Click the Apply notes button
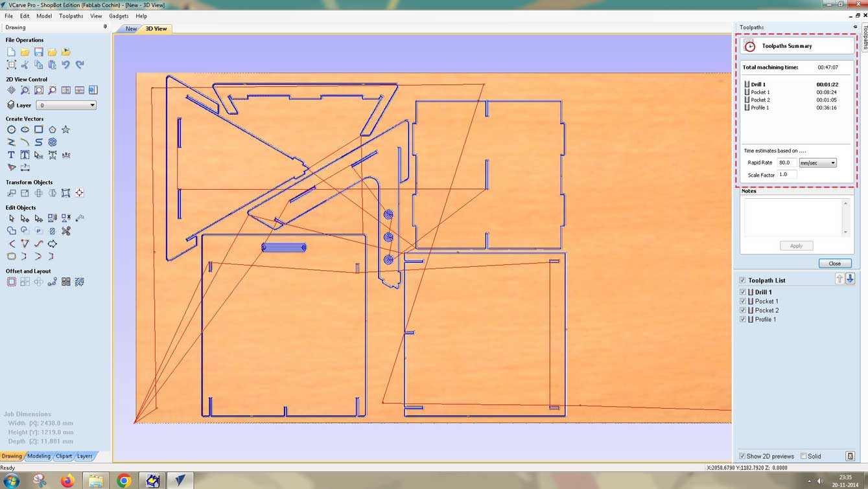Screen dimensions: 868x489 point(796,245)
